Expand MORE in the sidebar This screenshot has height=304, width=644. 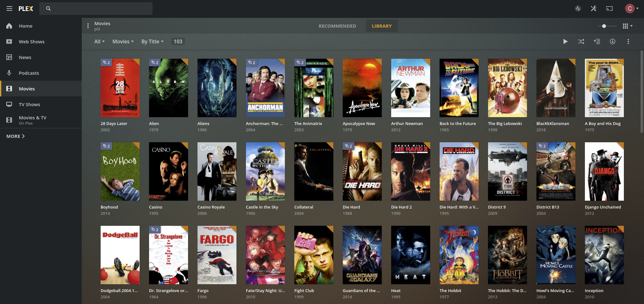click(15, 136)
